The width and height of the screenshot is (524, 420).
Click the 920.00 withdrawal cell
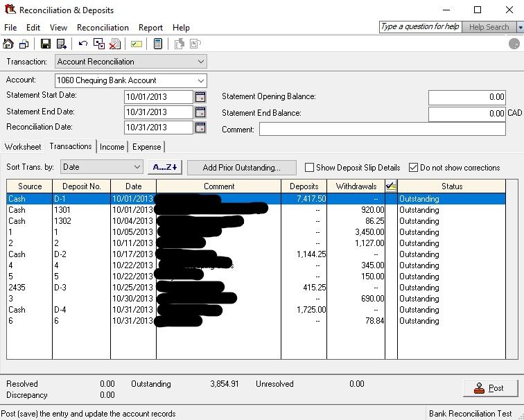(356, 210)
